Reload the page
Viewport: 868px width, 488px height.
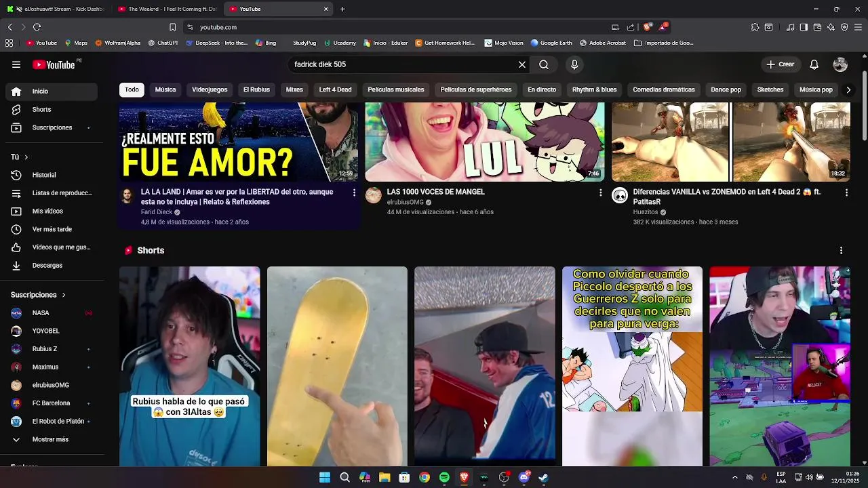click(x=37, y=27)
